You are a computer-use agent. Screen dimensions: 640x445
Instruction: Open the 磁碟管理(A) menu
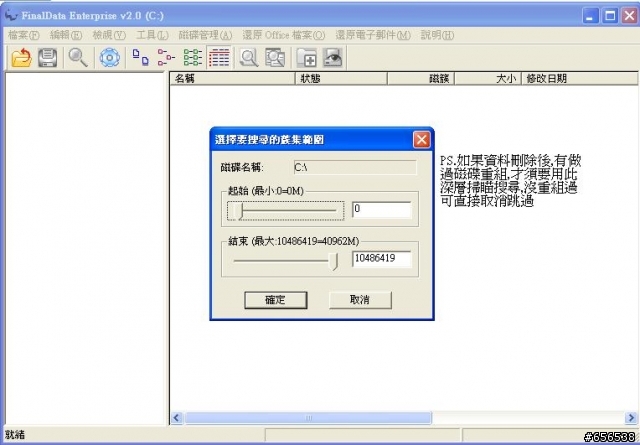point(205,36)
